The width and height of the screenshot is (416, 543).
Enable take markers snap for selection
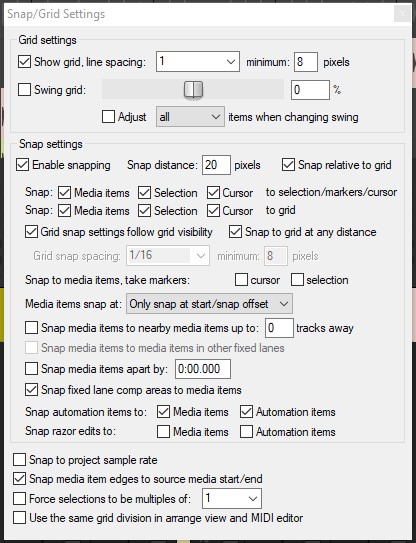pyautogui.click(x=297, y=279)
